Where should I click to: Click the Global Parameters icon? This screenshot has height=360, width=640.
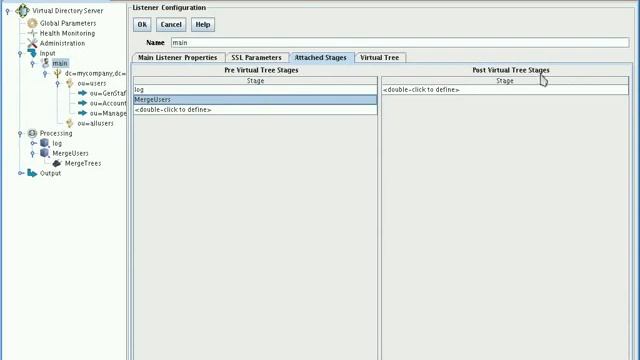(32, 23)
